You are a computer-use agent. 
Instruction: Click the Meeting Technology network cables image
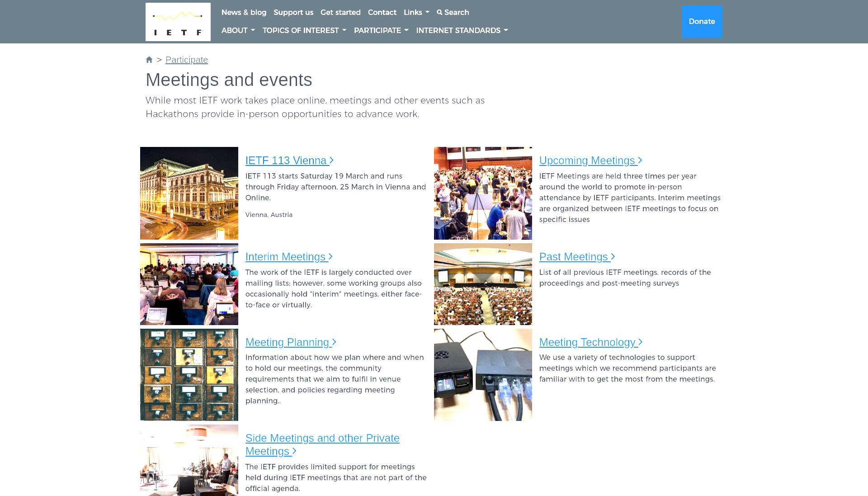[483, 375]
